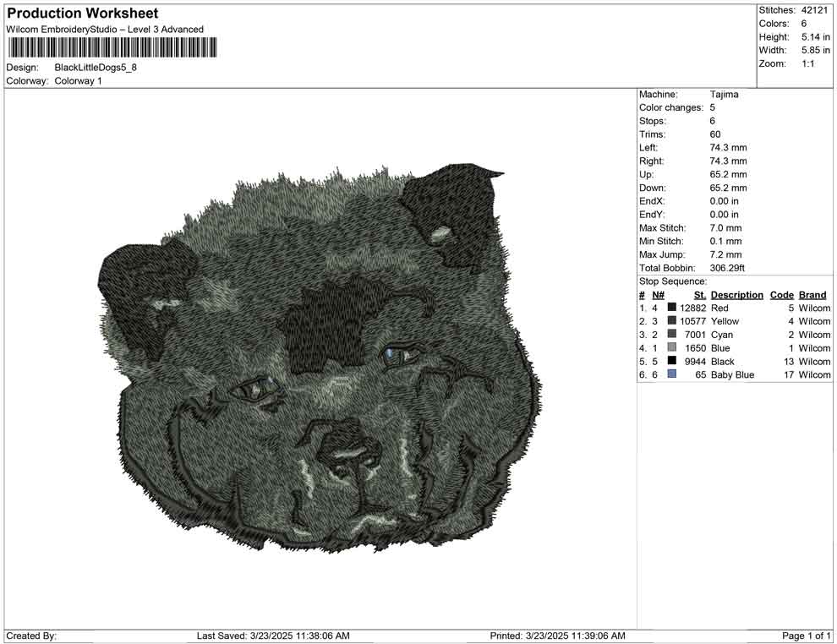
Task: Click the Description column header
Action: point(736,294)
